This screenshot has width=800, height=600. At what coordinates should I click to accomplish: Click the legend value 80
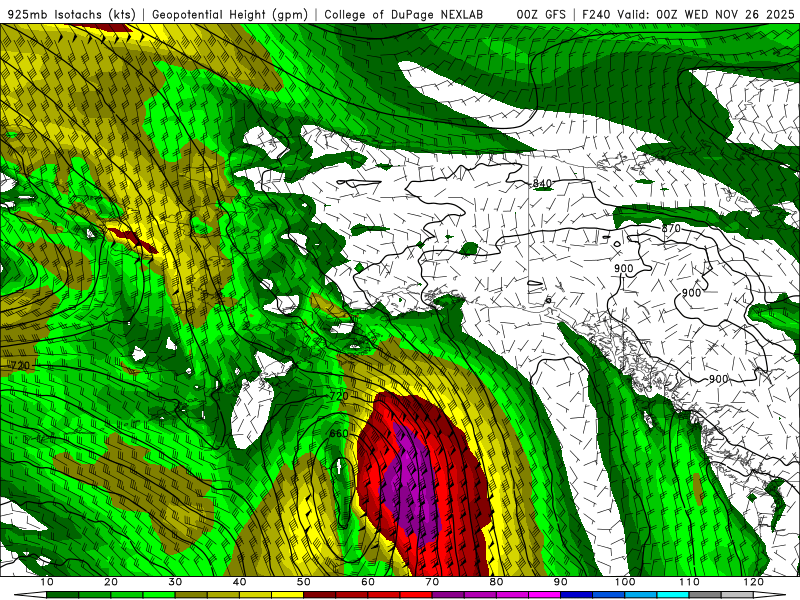point(496,582)
